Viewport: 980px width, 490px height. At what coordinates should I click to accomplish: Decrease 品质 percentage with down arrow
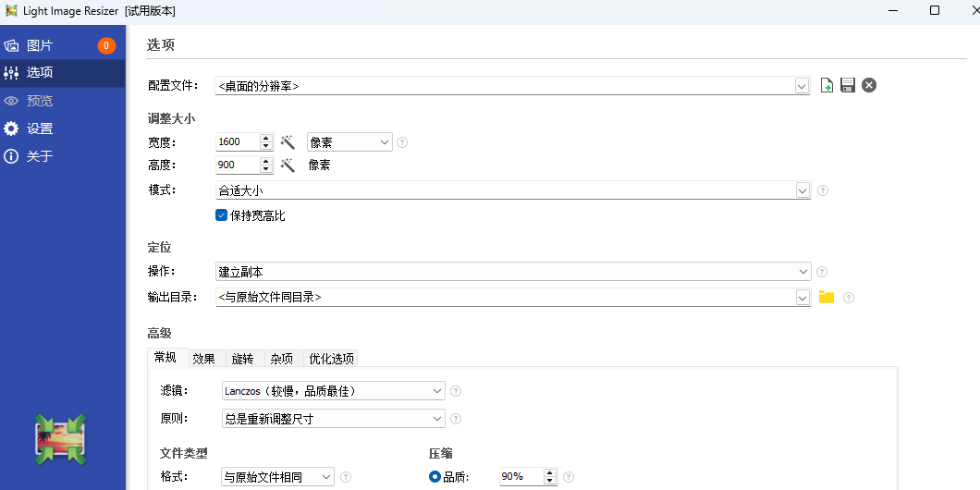coord(550,481)
